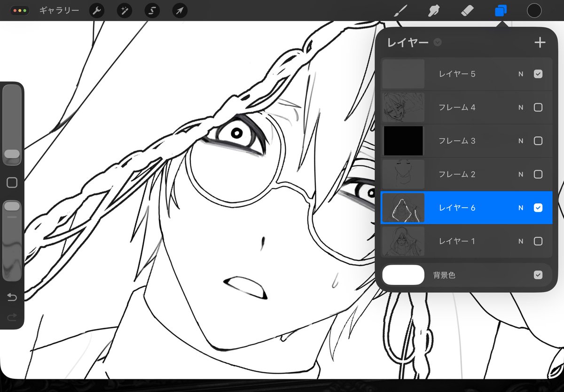
Task: Tap the square modify button in sidebar
Action: click(x=12, y=182)
